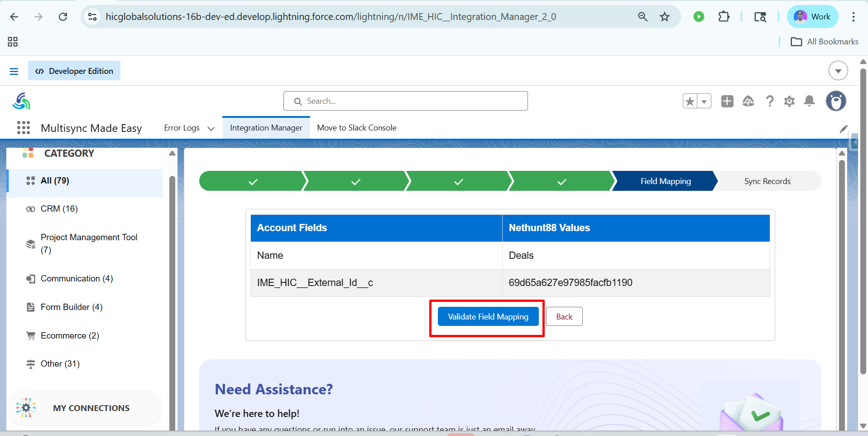Viewport: 868px width, 436px height.
Task: Click the global actions plus icon
Action: [x=727, y=101]
